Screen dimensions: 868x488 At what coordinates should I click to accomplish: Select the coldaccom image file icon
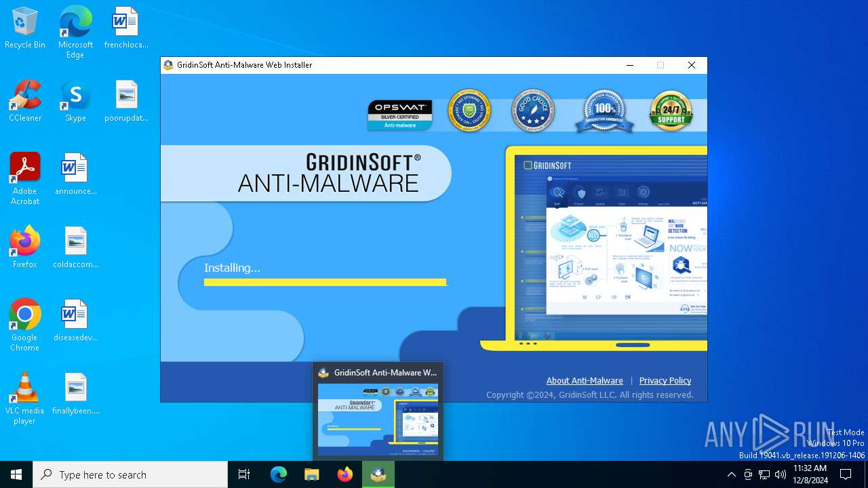[x=75, y=248]
